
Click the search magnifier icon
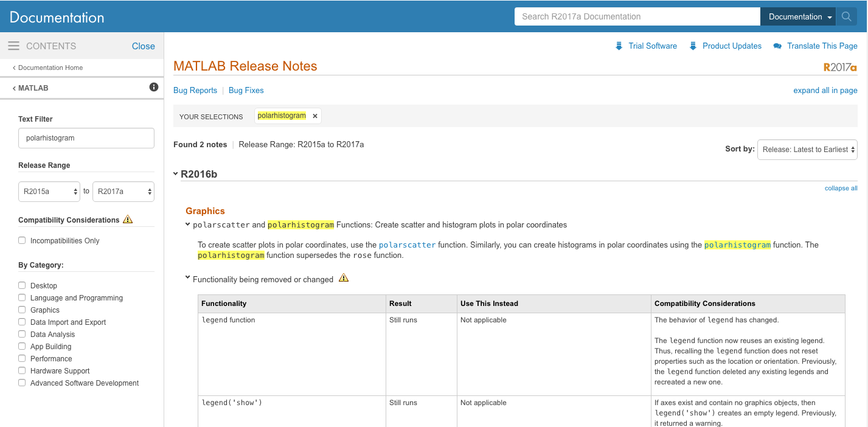[x=847, y=17]
